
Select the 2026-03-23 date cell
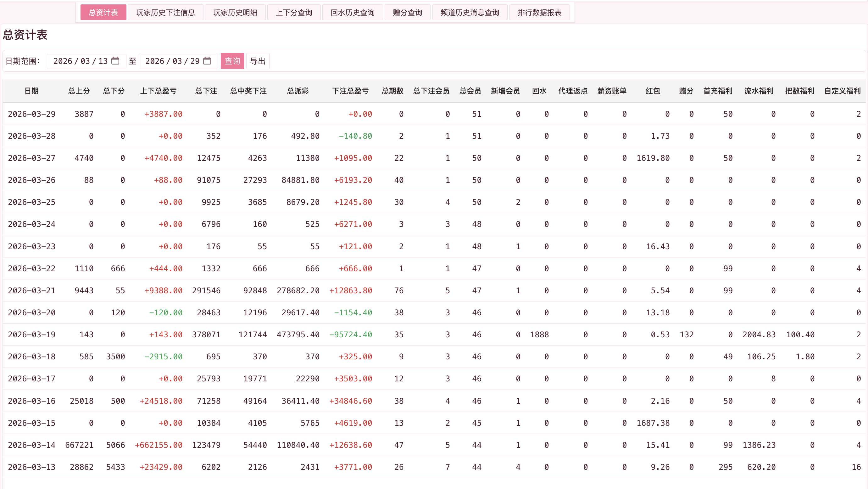(32, 246)
